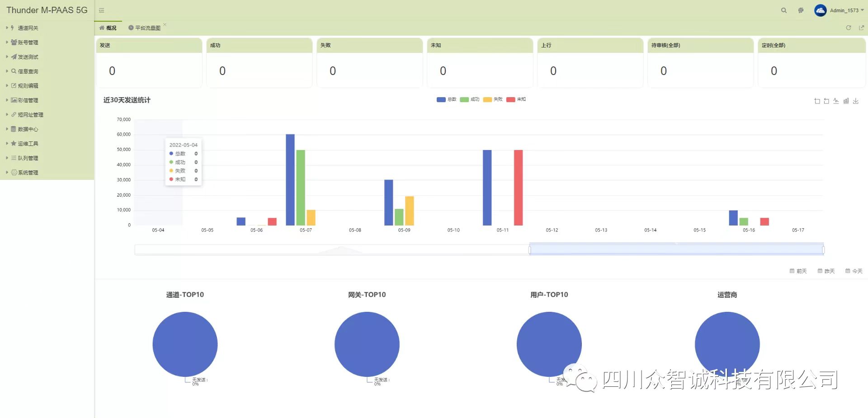Viewport: 868px width, 418px height.
Task: Click the 今天 date filter button
Action: 854,271
